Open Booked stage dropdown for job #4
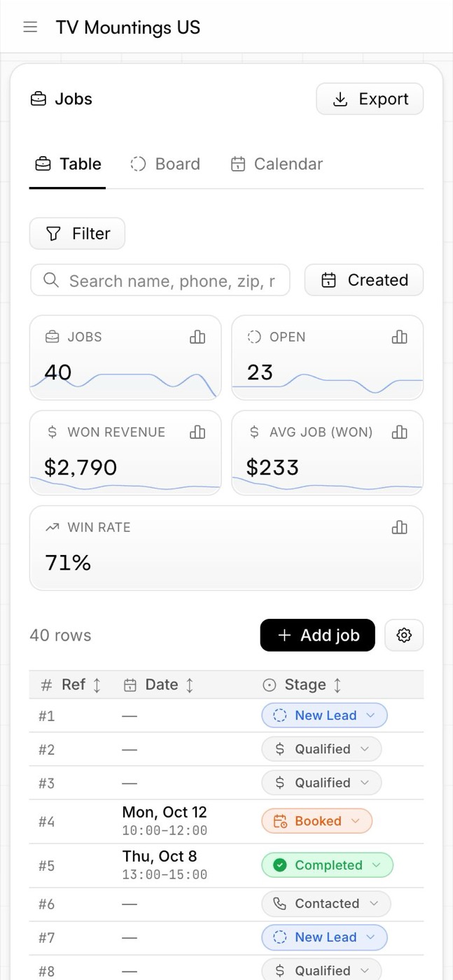Screen dimensions: 453x980 317,821
